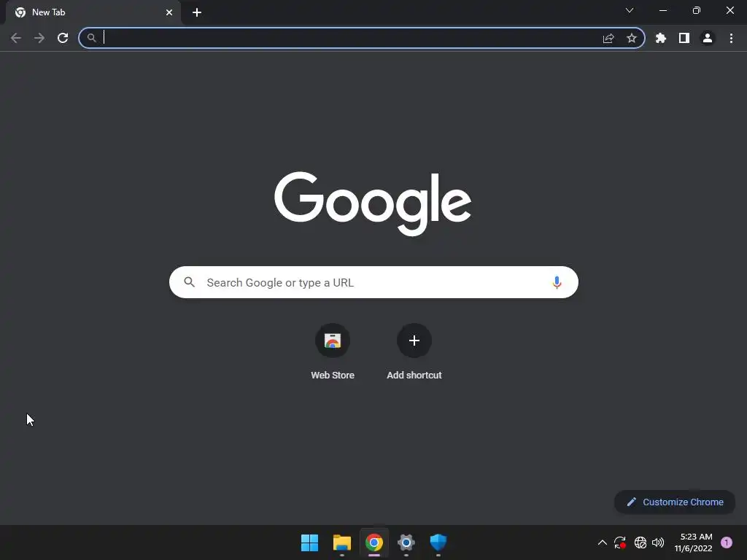Minimize the Chrome window

pyautogui.click(x=662, y=10)
